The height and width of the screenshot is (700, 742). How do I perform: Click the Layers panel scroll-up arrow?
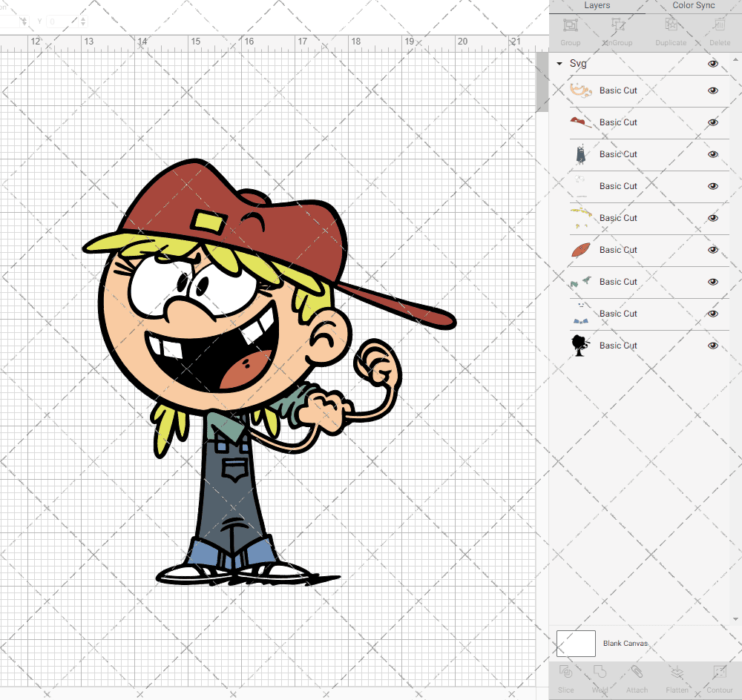tap(735, 60)
